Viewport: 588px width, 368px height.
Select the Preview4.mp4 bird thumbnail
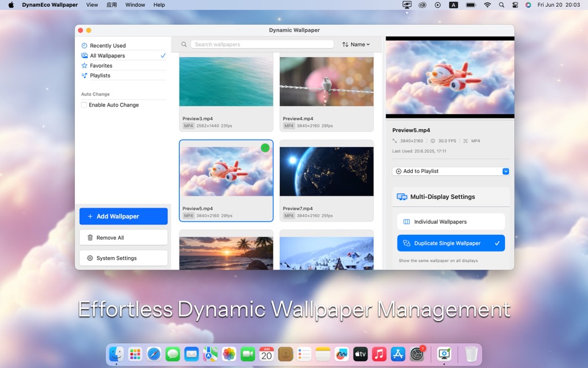327,82
